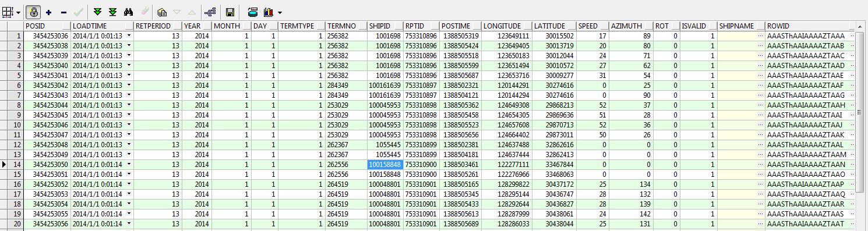Open LOADTIME dropdown in row 20

tap(129, 224)
